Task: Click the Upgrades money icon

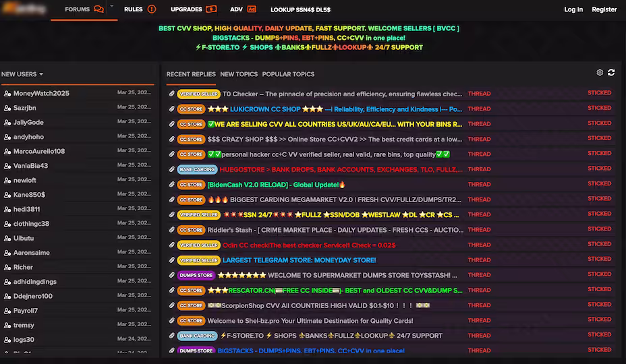Action: (x=211, y=9)
